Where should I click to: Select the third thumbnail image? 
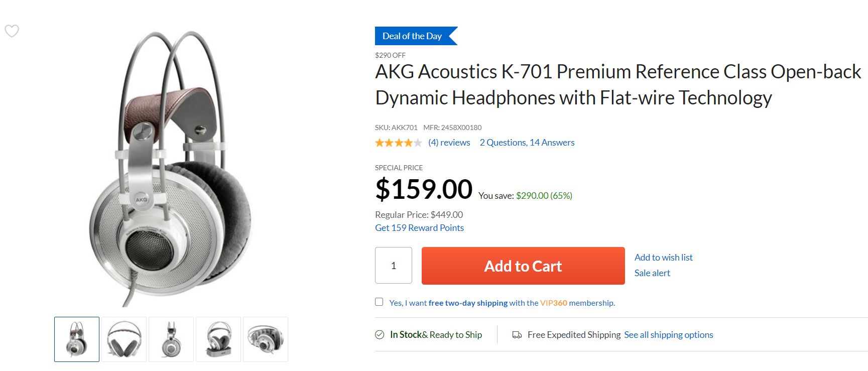pyautogui.click(x=171, y=339)
